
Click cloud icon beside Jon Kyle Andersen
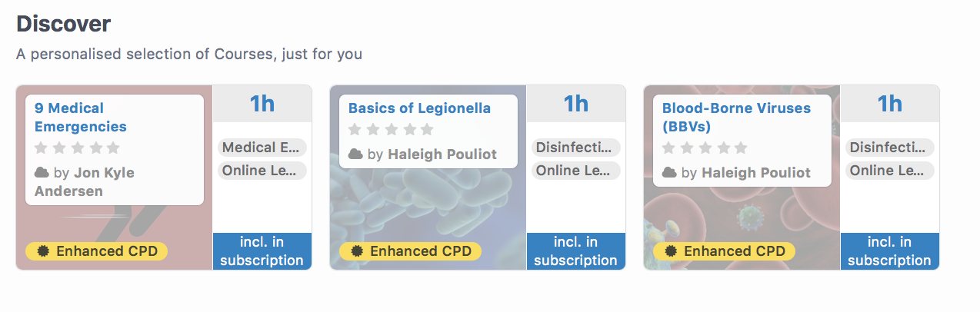(42, 173)
